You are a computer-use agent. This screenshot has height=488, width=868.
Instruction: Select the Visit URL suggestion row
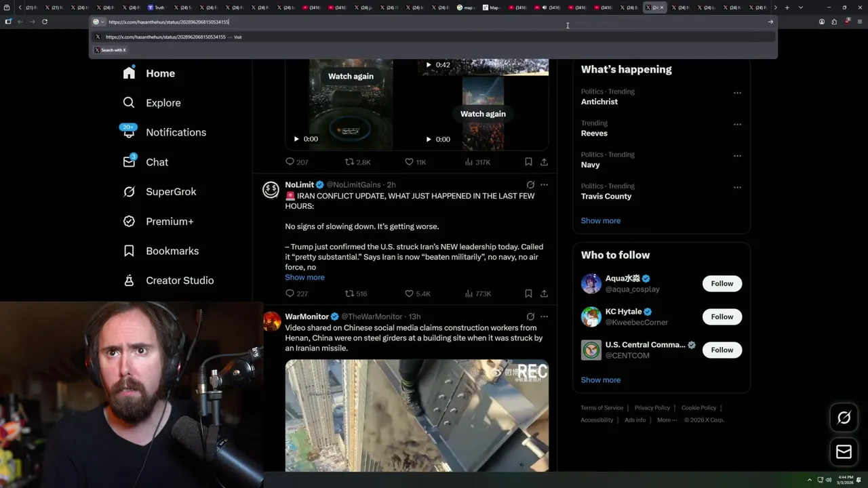pos(434,37)
